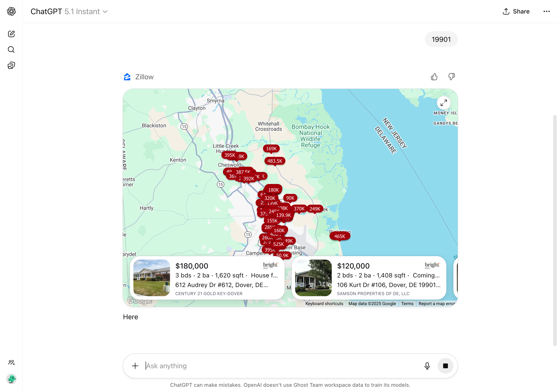558x392 pixels.
Task: Toggle thumbs up on the Zillow response
Action: point(434,77)
